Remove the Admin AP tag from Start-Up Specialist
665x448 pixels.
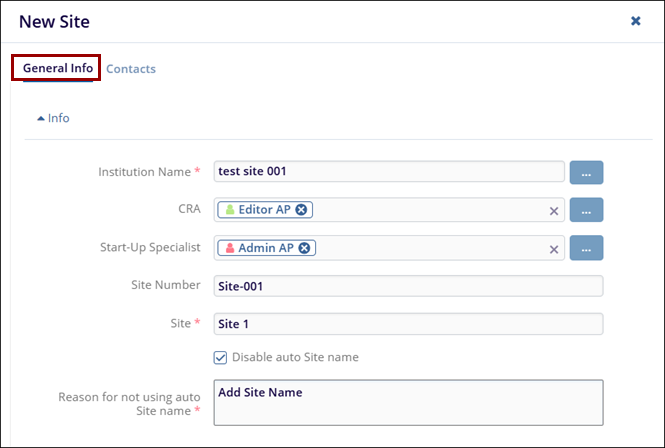305,248
